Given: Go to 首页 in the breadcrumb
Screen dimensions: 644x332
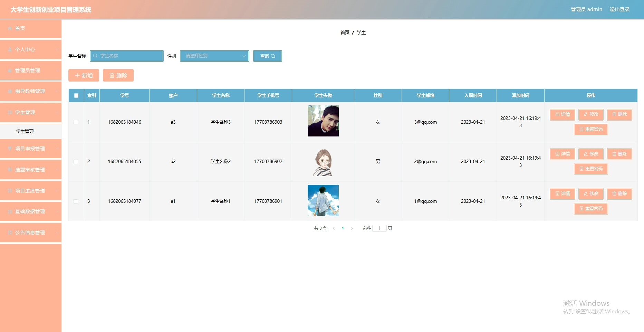Looking at the screenshot, I should point(345,32).
